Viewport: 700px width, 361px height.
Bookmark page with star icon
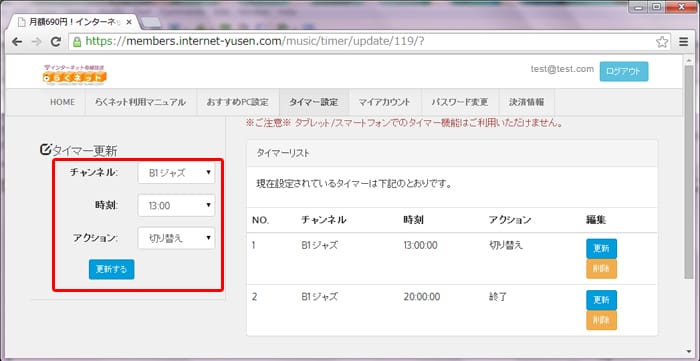pos(662,42)
